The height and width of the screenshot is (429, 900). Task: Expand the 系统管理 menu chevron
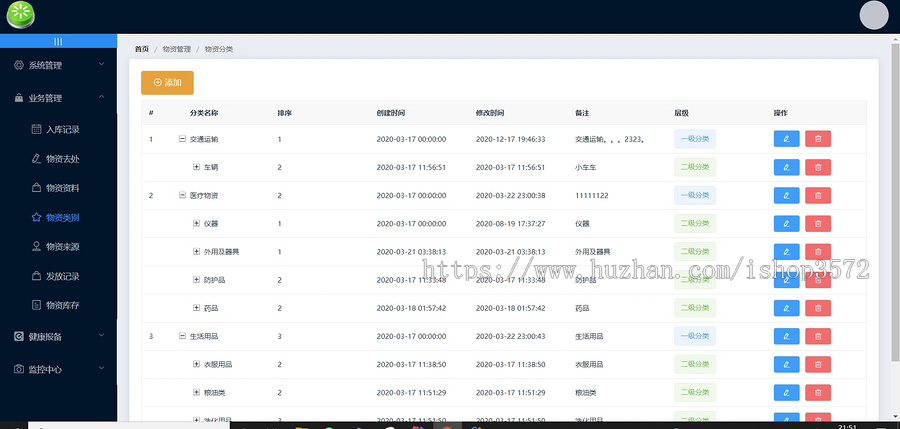click(102, 64)
